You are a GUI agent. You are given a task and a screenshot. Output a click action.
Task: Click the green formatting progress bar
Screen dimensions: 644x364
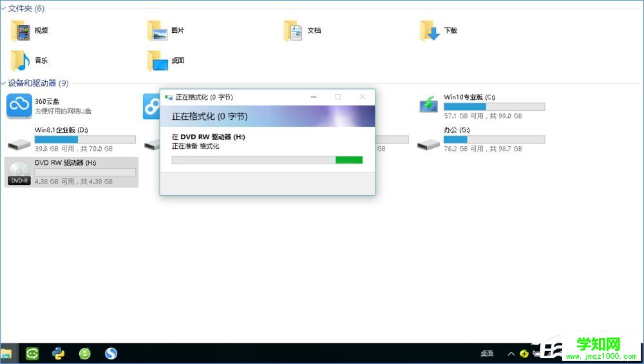click(267, 160)
